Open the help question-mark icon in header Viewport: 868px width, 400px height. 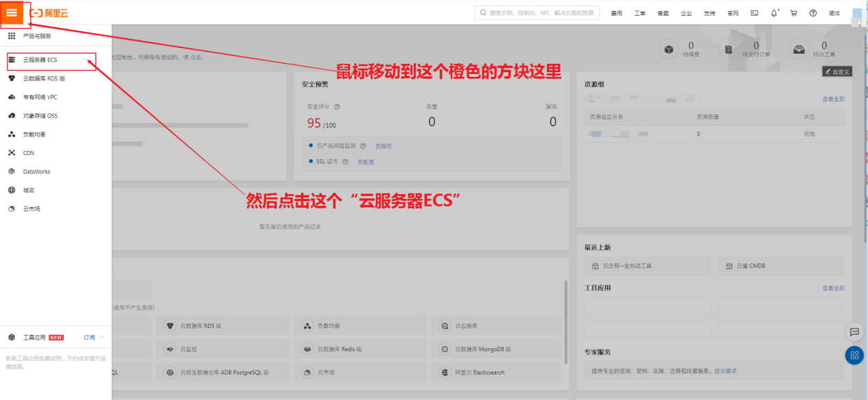click(813, 13)
